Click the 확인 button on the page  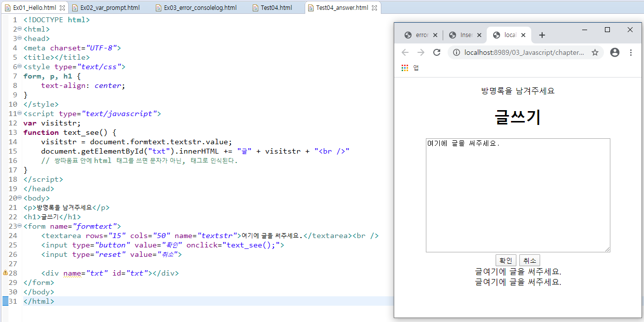tap(506, 260)
